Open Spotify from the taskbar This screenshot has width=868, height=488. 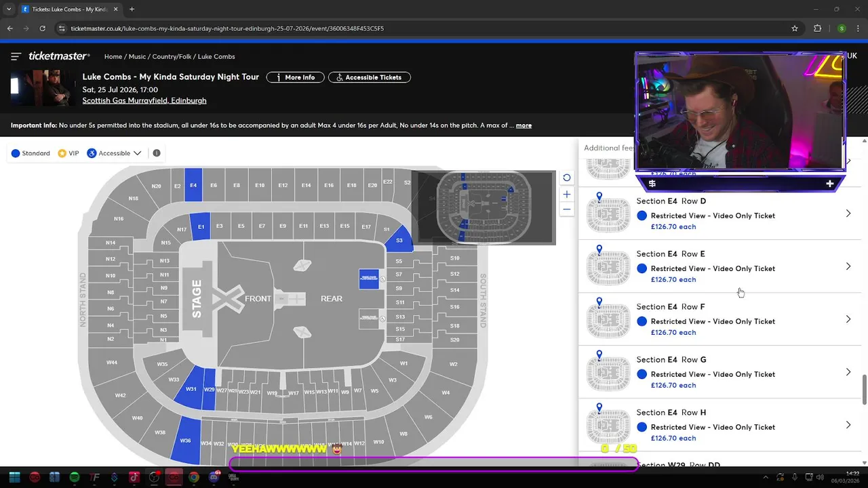(75, 477)
